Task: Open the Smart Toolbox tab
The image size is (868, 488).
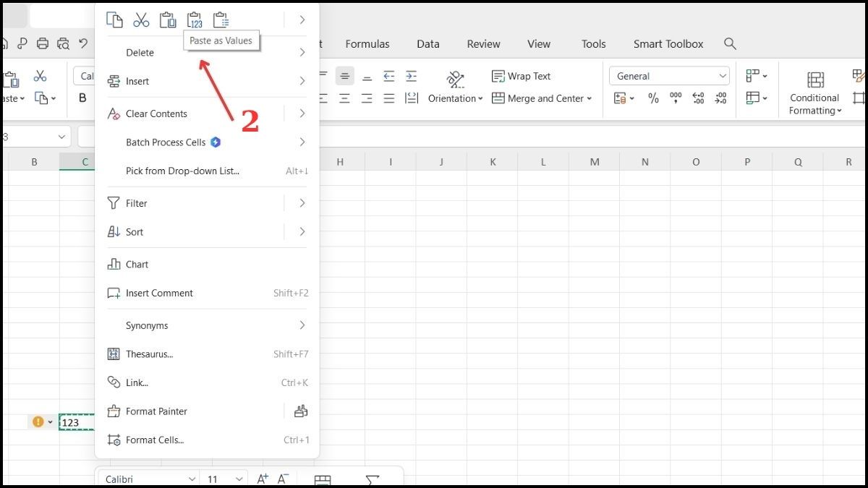Action: [x=668, y=44]
